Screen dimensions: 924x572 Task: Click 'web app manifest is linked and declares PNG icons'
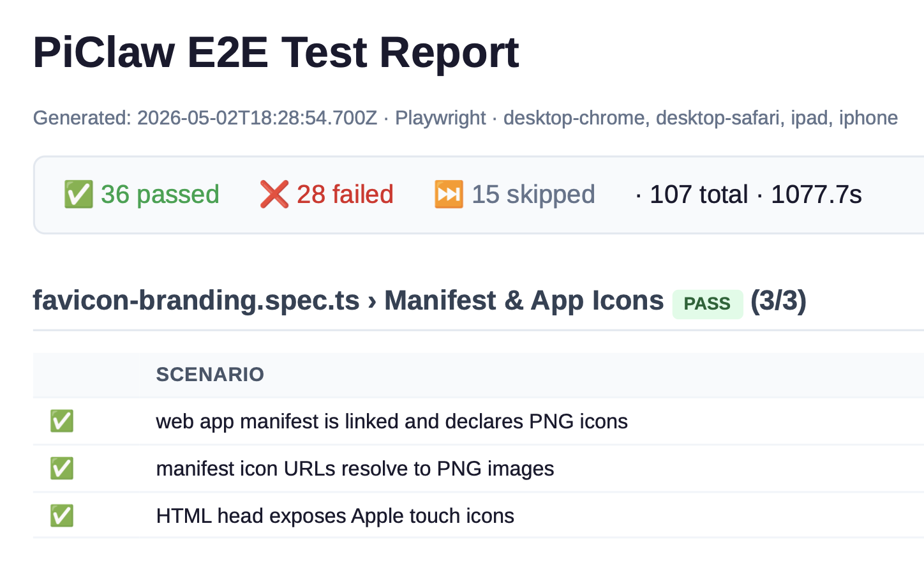pos(392,421)
